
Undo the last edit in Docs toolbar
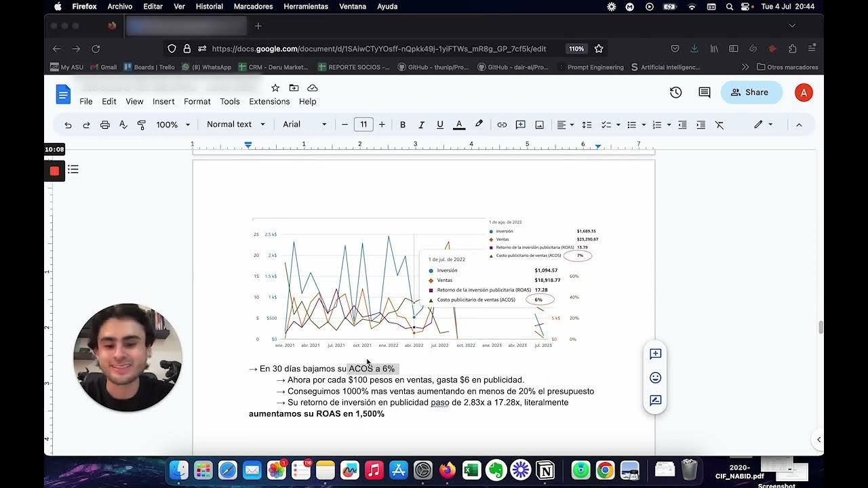68,125
